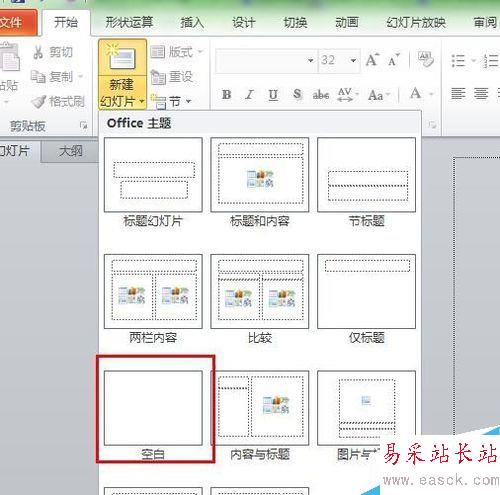
Task: Click the 节 section icon
Action: tap(158, 101)
